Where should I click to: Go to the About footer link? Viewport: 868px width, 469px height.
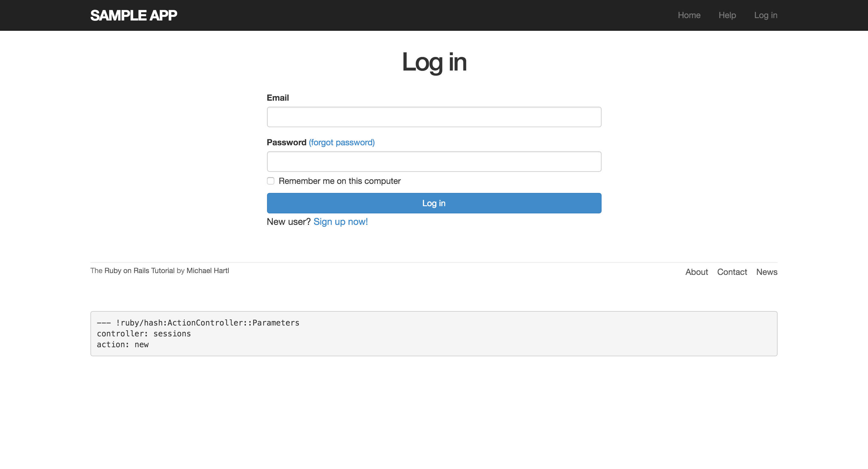coord(696,272)
